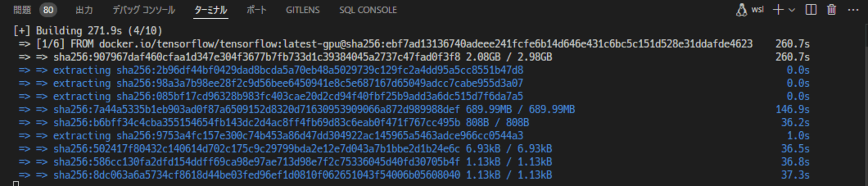Place cursor at the terminal prompt square
The height and width of the screenshot is (186, 868).
click(16, 184)
